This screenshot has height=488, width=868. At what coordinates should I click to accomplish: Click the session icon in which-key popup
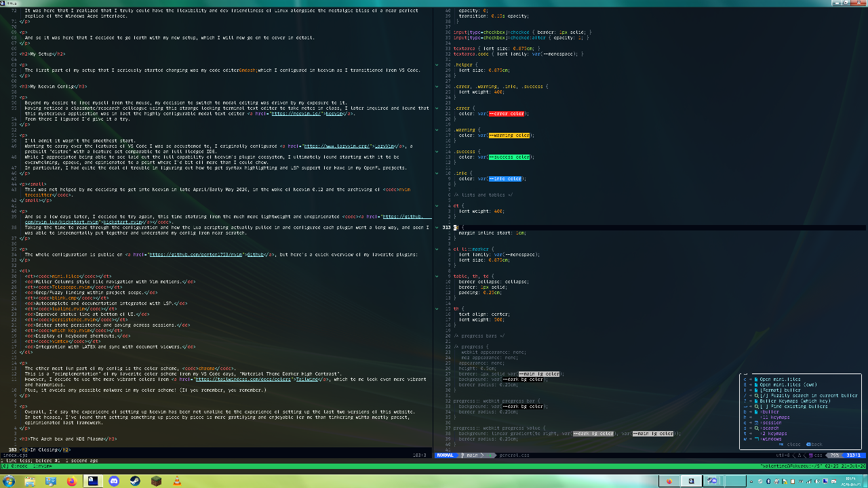tap(756, 423)
